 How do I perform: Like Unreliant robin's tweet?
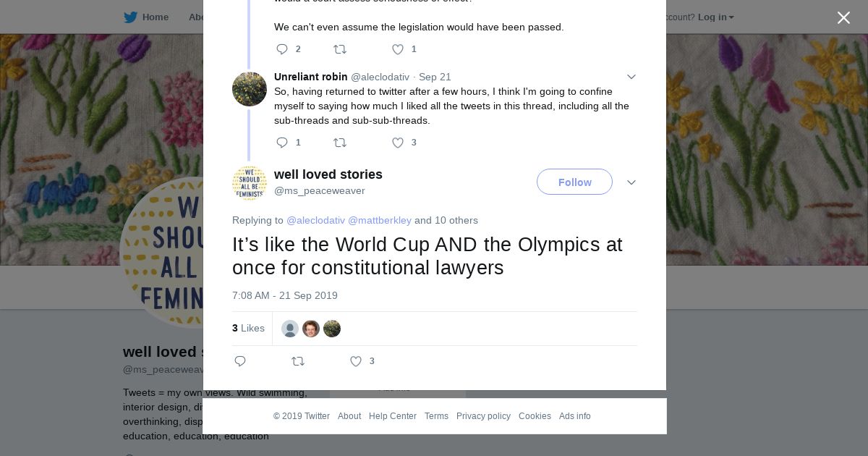point(398,143)
